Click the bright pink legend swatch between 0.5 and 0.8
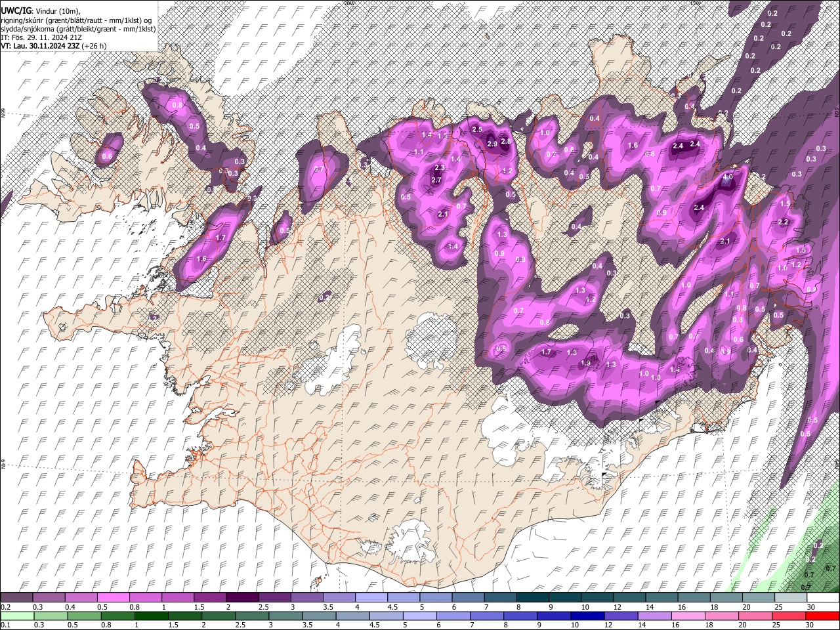This screenshot has width=840, height=630. click(114, 598)
